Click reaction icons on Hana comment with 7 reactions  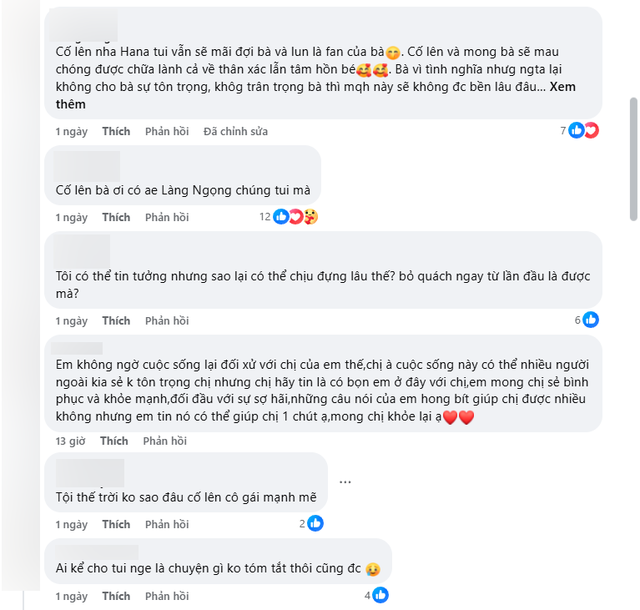click(582, 130)
